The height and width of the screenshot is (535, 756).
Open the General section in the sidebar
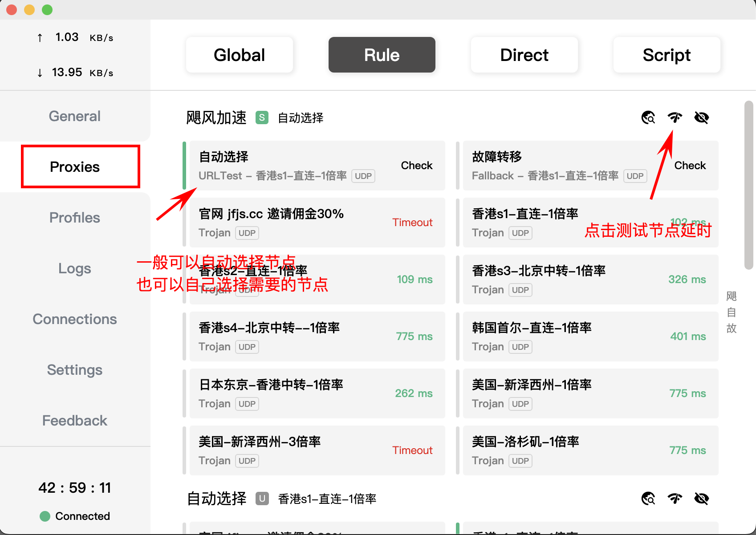coord(75,116)
